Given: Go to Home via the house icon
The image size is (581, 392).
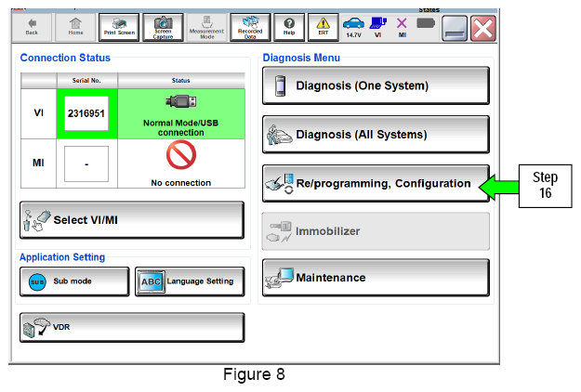Looking at the screenshot, I should tap(75, 27).
